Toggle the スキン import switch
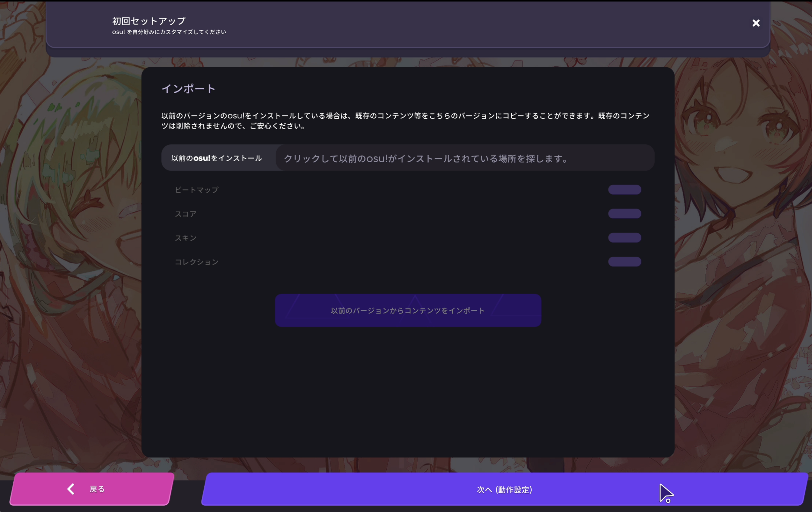Viewport: 812px width, 512px height. click(625, 237)
